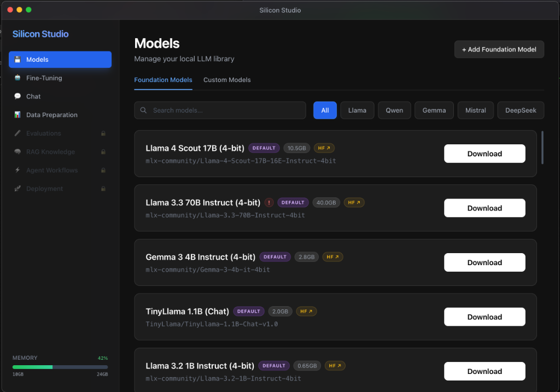Click the Chat speech bubble icon
560x392 pixels.
coord(17,96)
